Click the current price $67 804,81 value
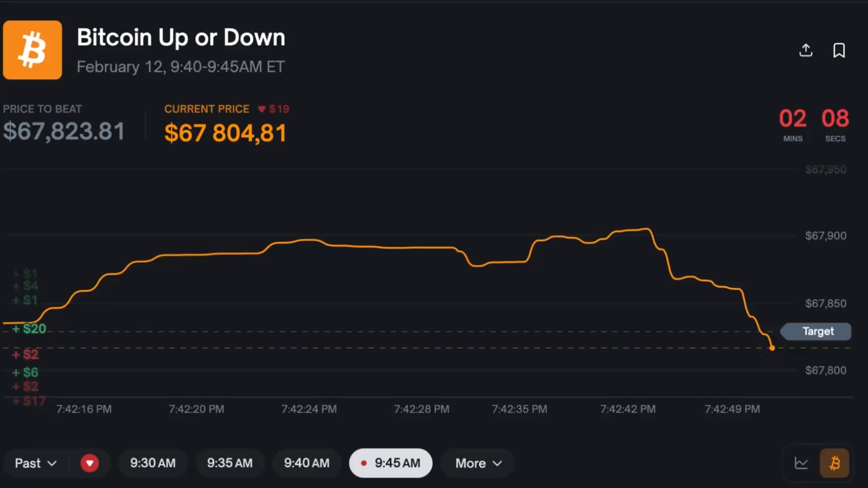The image size is (868, 488). [225, 133]
